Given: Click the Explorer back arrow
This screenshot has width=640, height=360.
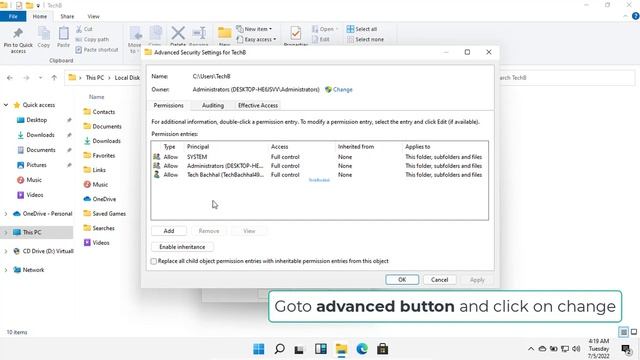Looking at the screenshot, I should tap(10, 78).
